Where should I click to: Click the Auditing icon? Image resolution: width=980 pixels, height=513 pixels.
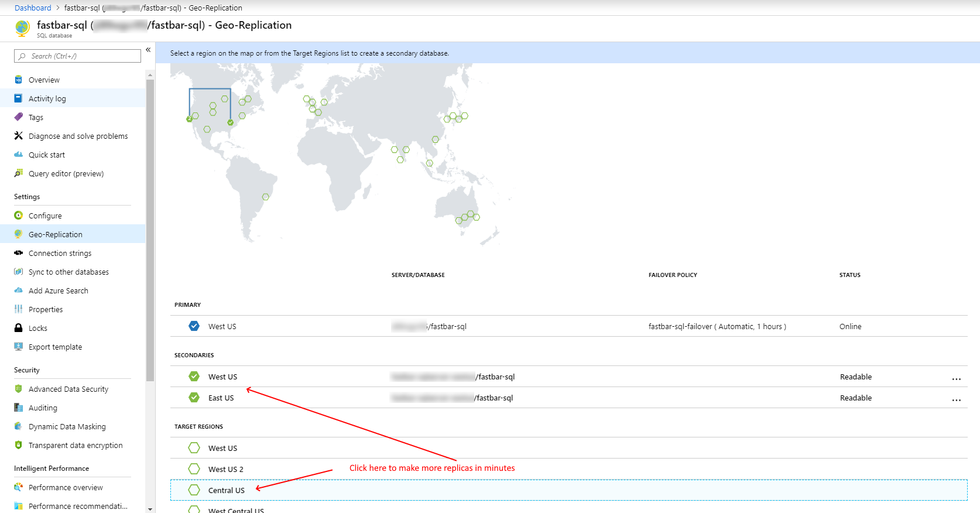[x=19, y=408]
